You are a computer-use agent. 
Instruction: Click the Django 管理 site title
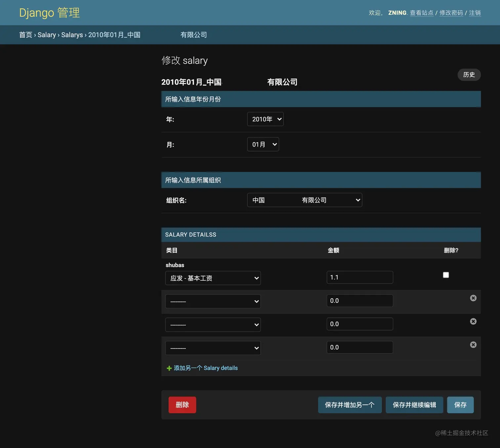coord(50,13)
